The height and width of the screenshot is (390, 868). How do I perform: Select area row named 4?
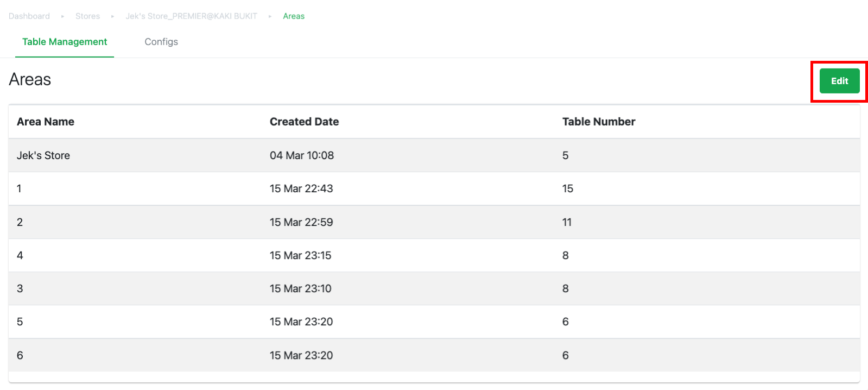coord(434,255)
